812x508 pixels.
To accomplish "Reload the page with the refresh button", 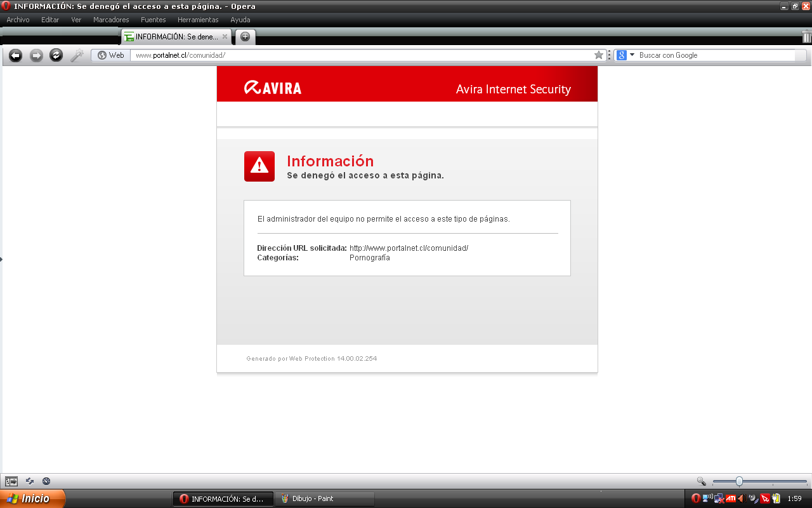I will (56, 55).
